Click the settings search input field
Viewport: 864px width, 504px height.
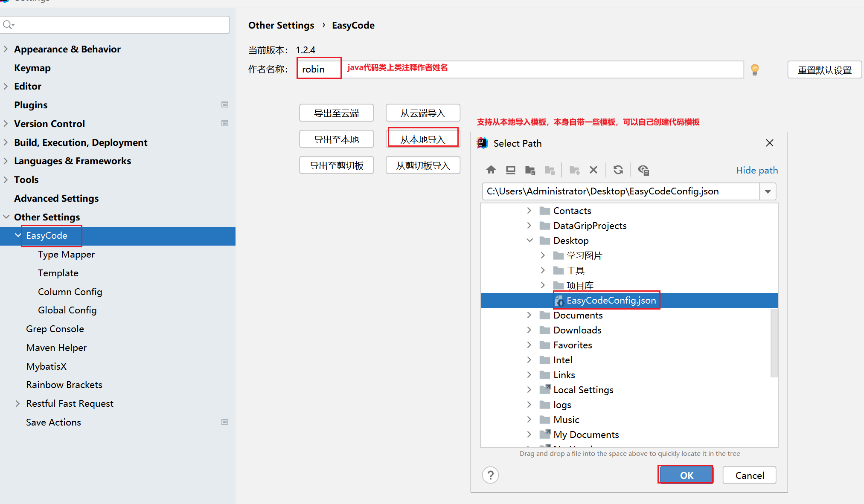119,25
